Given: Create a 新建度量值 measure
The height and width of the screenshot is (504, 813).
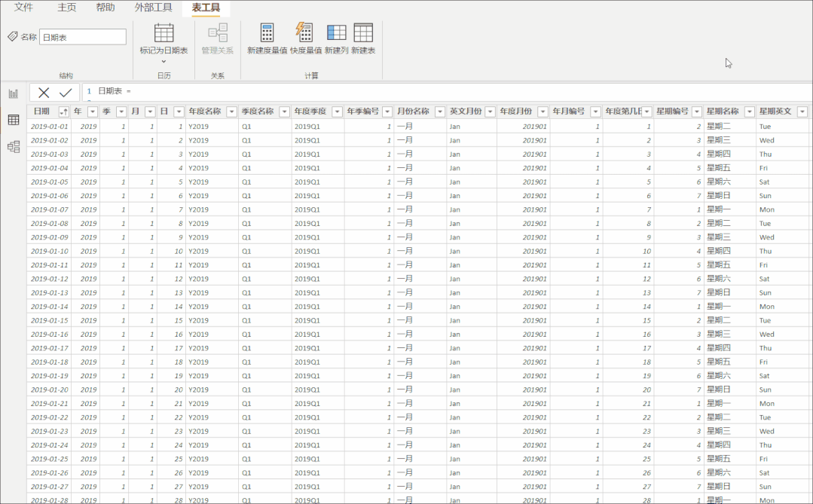Looking at the screenshot, I should 267,33.
